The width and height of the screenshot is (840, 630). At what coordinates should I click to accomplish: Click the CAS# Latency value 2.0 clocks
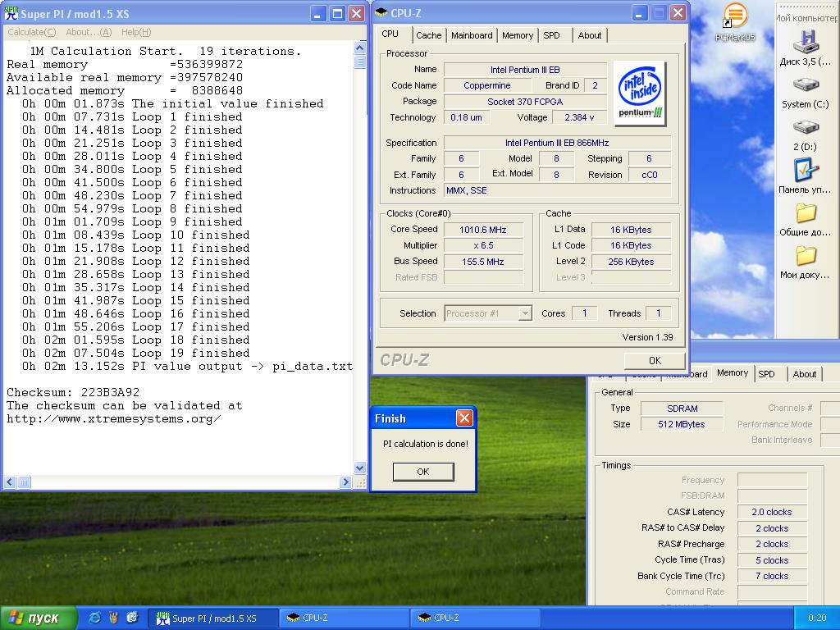coord(772,512)
